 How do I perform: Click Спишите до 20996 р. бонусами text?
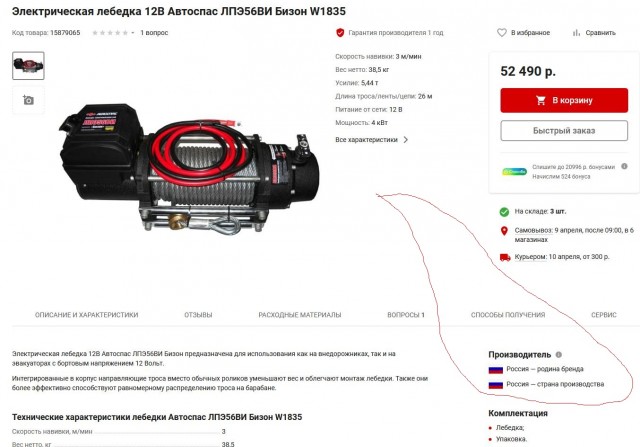tap(573, 167)
